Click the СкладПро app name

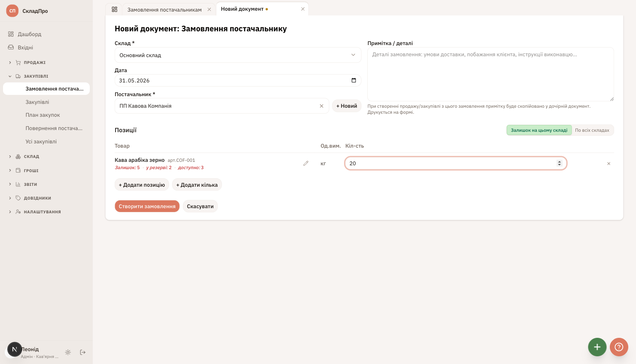point(35,11)
